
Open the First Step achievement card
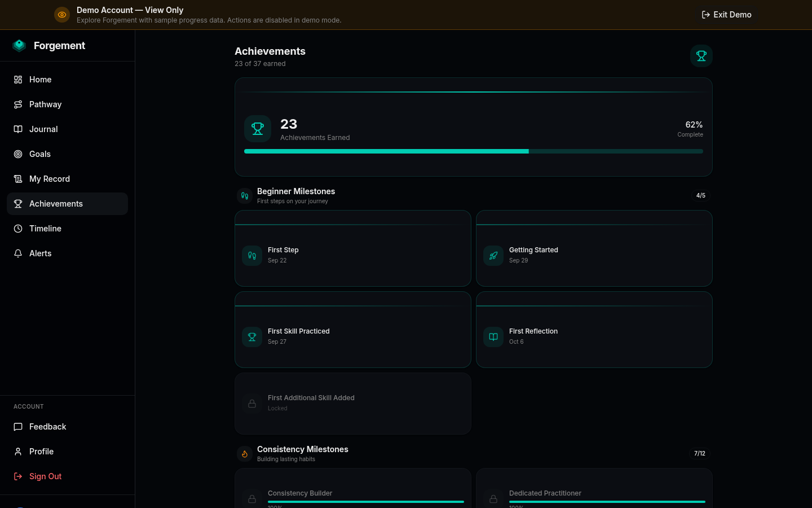pos(353,248)
